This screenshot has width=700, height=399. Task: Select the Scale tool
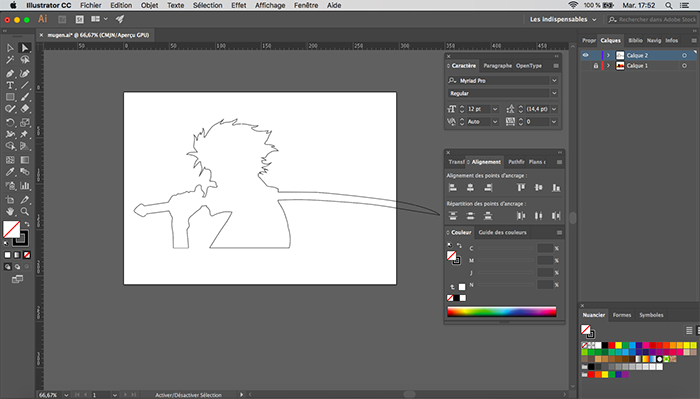tap(25, 122)
